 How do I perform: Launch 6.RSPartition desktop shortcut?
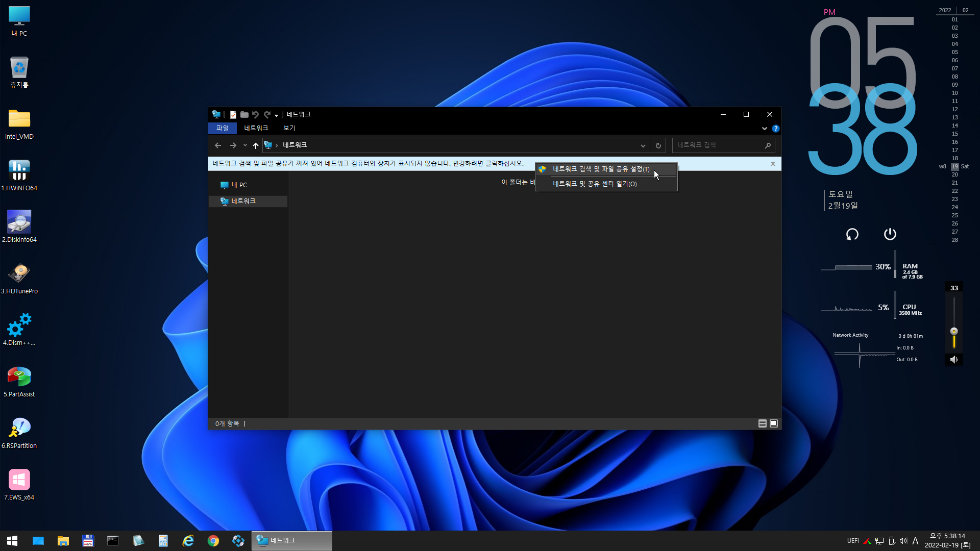pos(19,433)
